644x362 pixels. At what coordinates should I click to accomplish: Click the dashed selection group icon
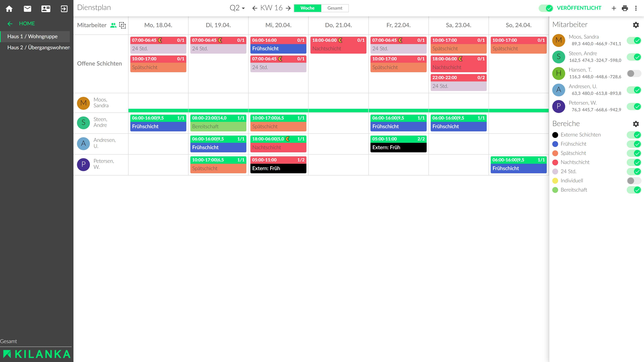point(122,25)
